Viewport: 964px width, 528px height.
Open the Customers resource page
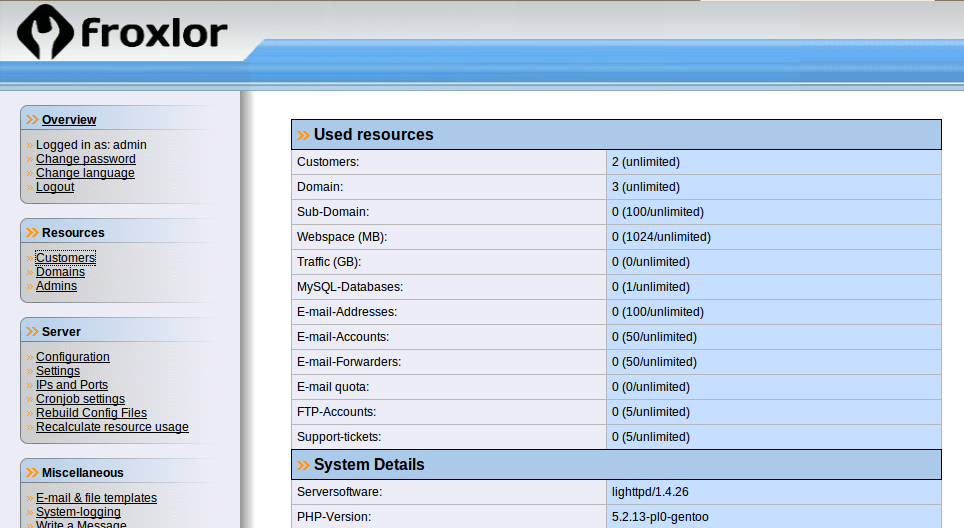coord(65,258)
